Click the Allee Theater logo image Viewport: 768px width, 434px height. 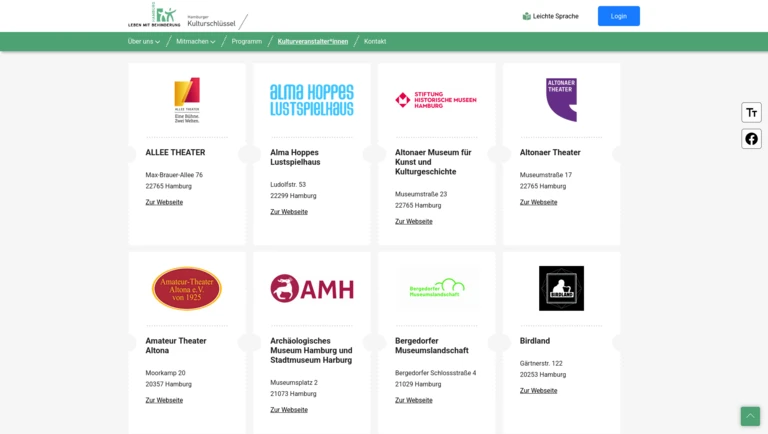(187, 100)
